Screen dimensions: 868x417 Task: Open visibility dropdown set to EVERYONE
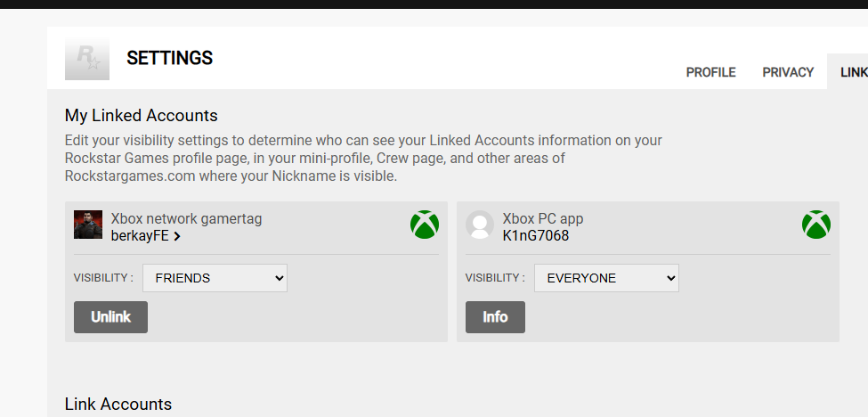606,278
